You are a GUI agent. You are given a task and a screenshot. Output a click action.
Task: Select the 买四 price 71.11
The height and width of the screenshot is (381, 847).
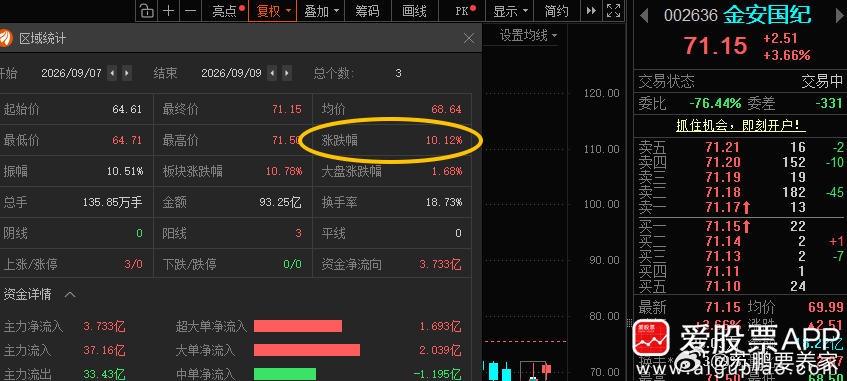722,271
